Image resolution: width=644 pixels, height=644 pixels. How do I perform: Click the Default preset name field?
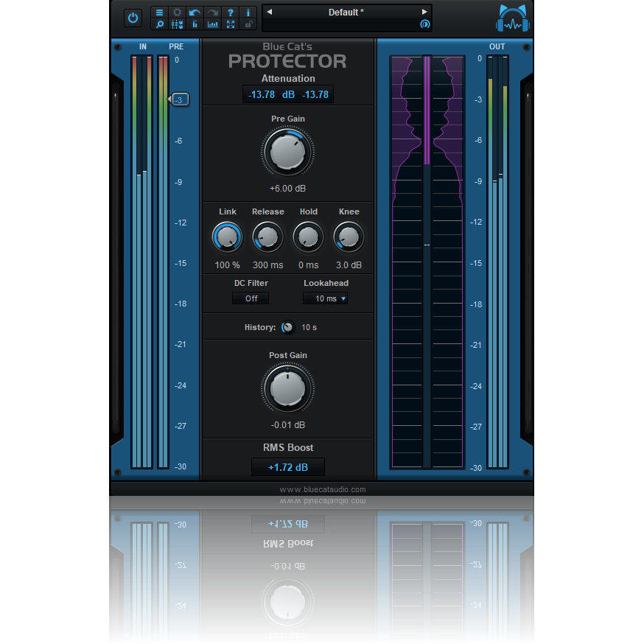[x=347, y=12]
